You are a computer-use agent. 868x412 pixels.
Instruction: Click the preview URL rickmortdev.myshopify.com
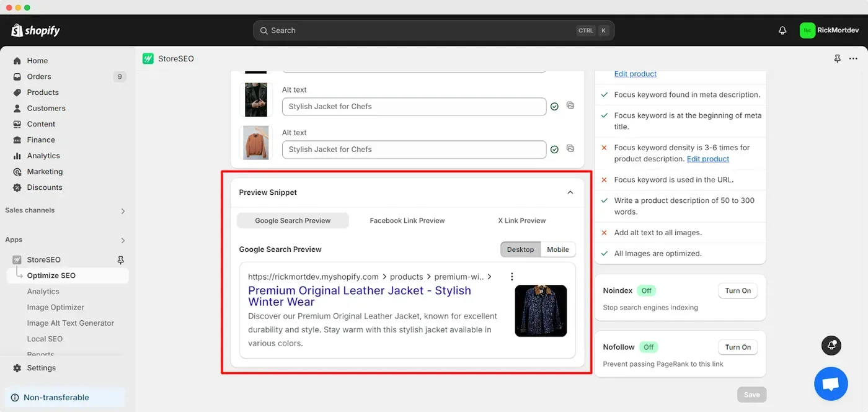point(313,277)
